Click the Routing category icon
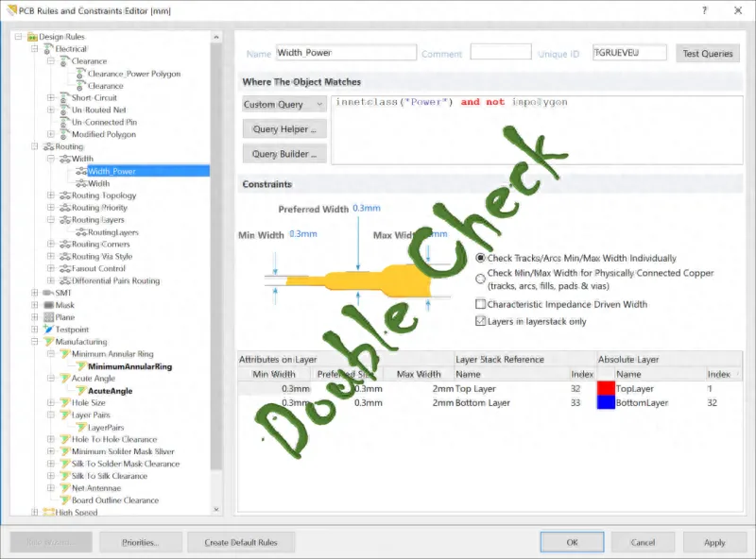The image size is (756, 559). pos(47,144)
